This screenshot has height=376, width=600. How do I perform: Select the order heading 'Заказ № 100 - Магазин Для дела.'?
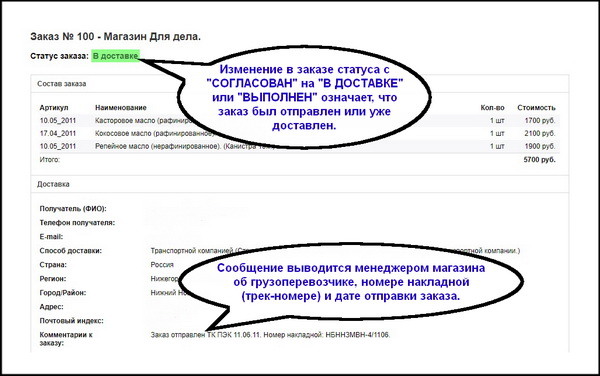[116, 37]
